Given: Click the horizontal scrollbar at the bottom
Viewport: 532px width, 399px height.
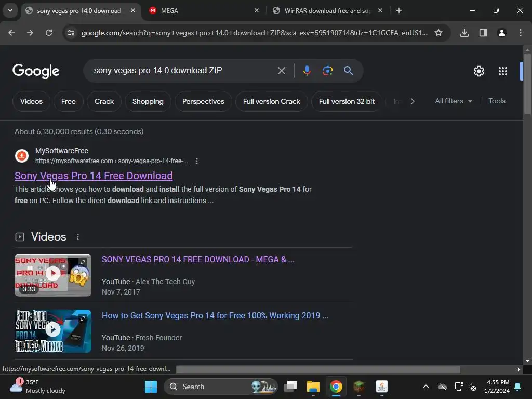Looking at the screenshot, I should pyautogui.click(x=318, y=369).
